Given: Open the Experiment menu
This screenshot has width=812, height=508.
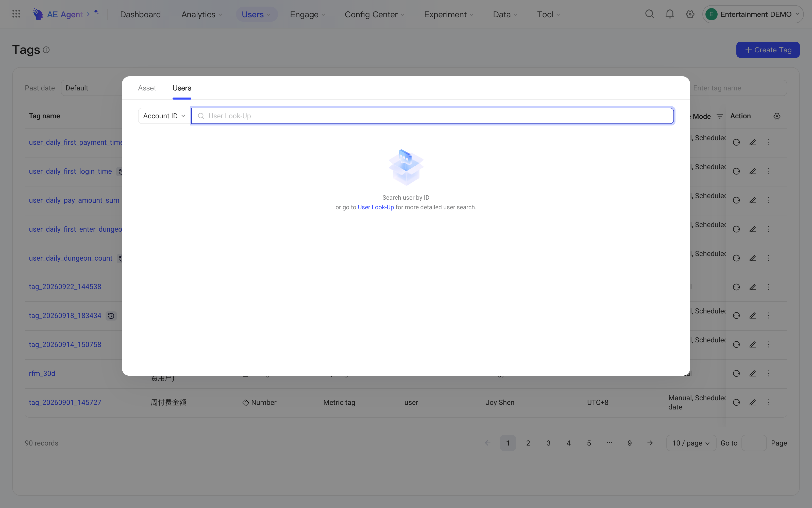Looking at the screenshot, I should coord(449,14).
